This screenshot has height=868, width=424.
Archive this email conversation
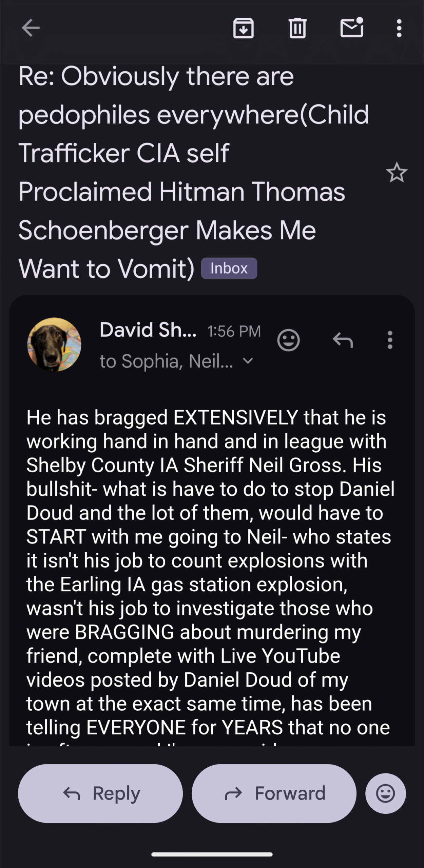point(243,28)
